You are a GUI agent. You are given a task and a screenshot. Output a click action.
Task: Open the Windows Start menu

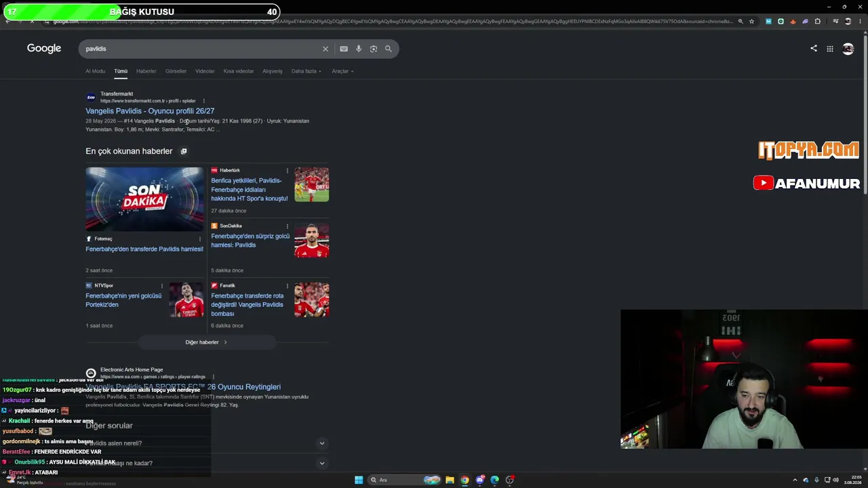[359, 480]
